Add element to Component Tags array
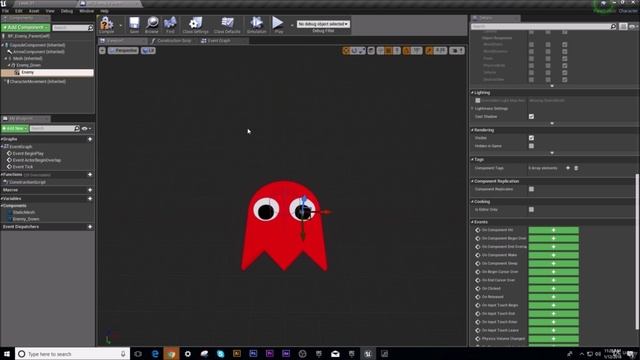 click(568, 168)
